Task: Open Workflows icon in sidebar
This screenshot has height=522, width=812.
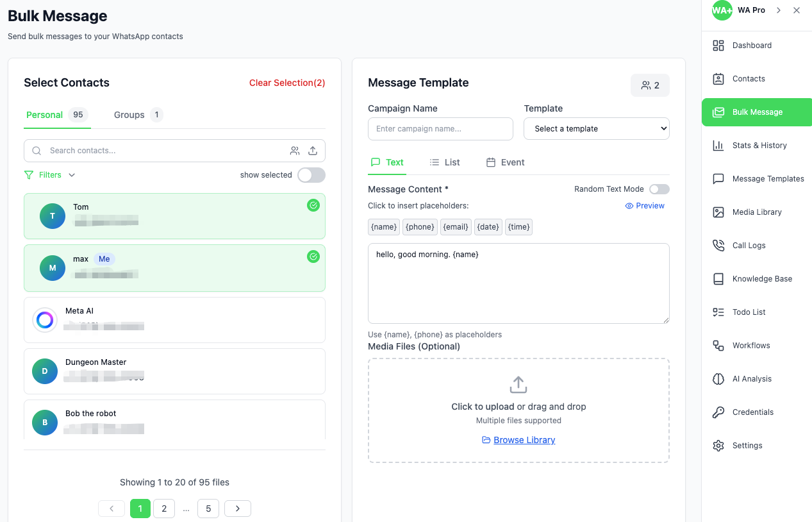Action: (718, 346)
